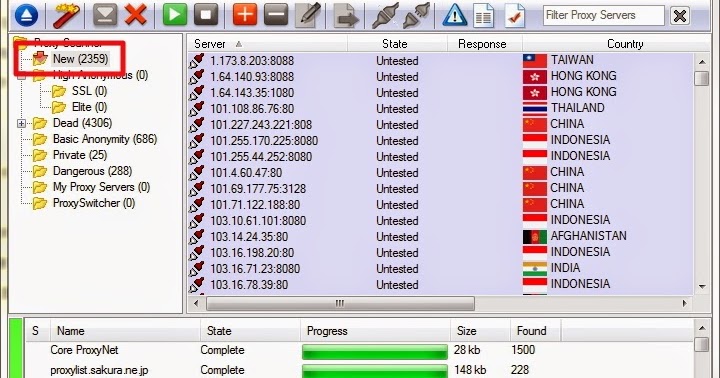Select proxy 101.255.44.252:8080

[x=261, y=157]
